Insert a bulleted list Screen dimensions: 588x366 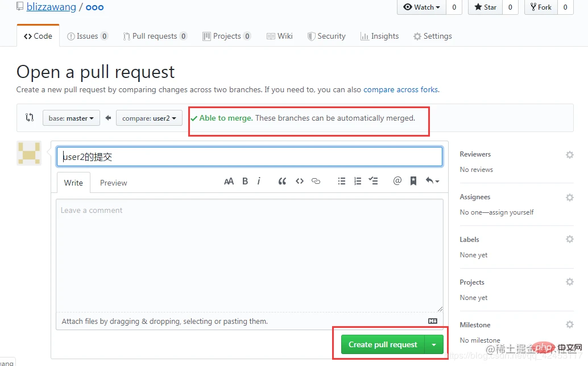coord(342,181)
